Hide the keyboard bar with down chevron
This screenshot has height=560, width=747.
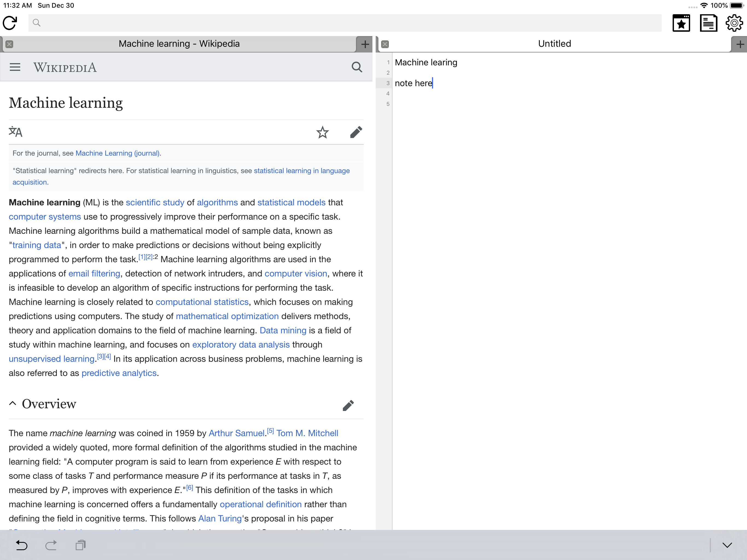coord(727,545)
